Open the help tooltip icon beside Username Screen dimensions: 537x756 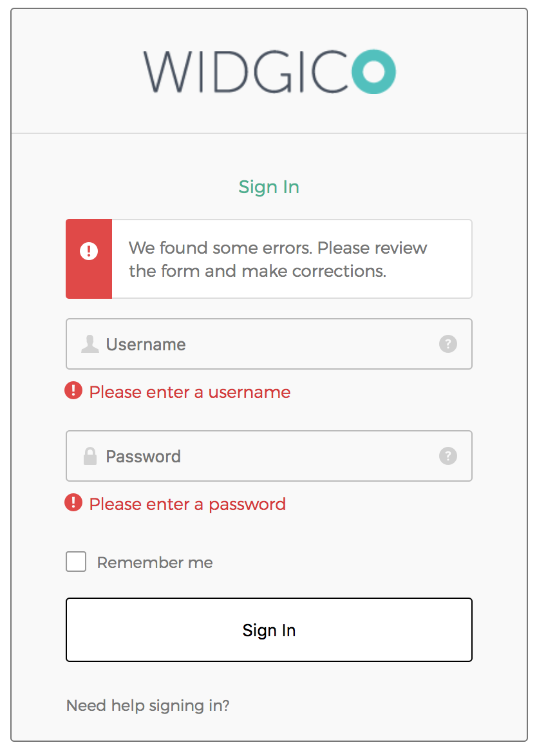coord(448,344)
